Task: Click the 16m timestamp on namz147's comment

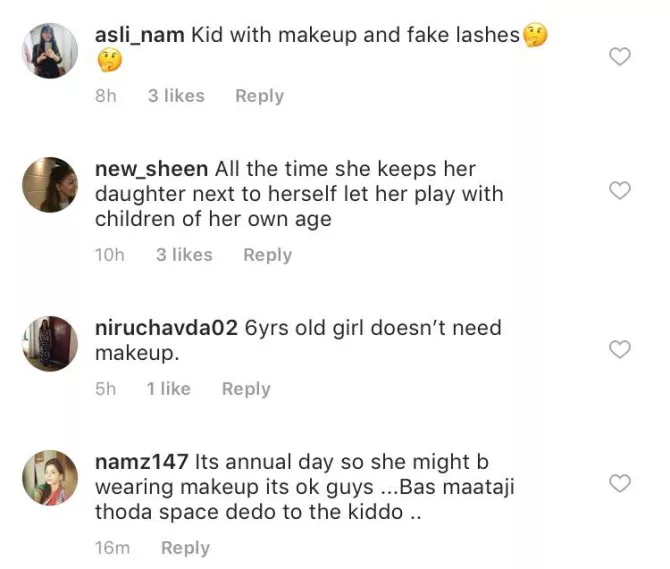Action: tap(110, 548)
